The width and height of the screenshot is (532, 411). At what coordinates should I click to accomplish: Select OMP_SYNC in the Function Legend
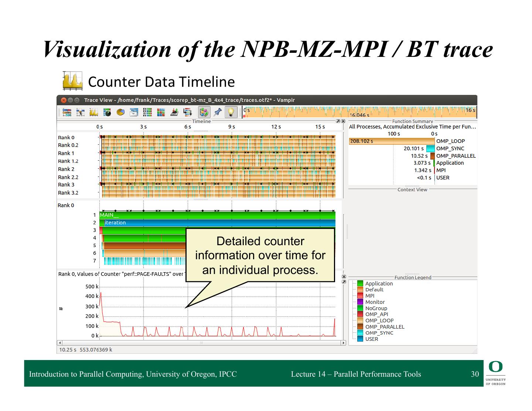(379, 333)
